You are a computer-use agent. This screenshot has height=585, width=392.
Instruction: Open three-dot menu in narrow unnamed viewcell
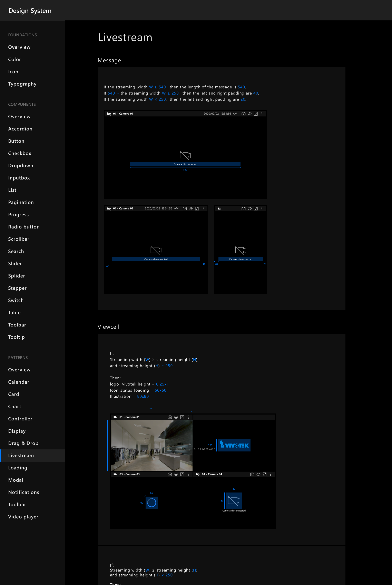pos(262,208)
